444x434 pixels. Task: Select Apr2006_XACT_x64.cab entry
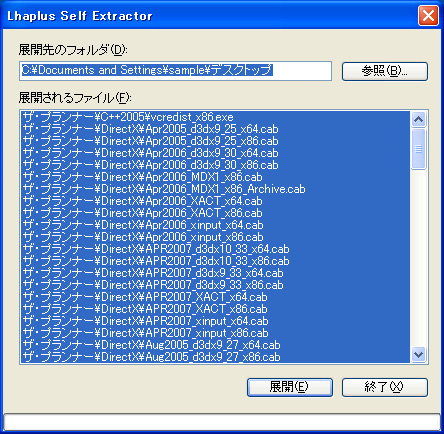[x=216, y=201]
